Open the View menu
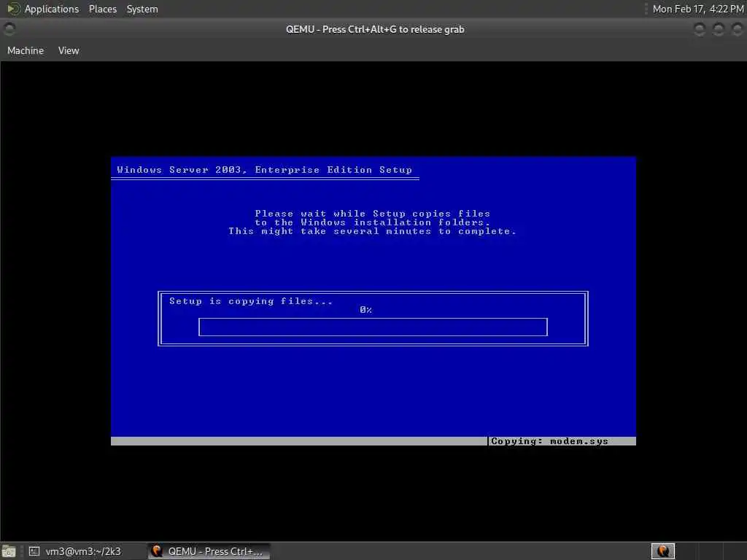The height and width of the screenshot is (560, 747). [x=69, y=50]
